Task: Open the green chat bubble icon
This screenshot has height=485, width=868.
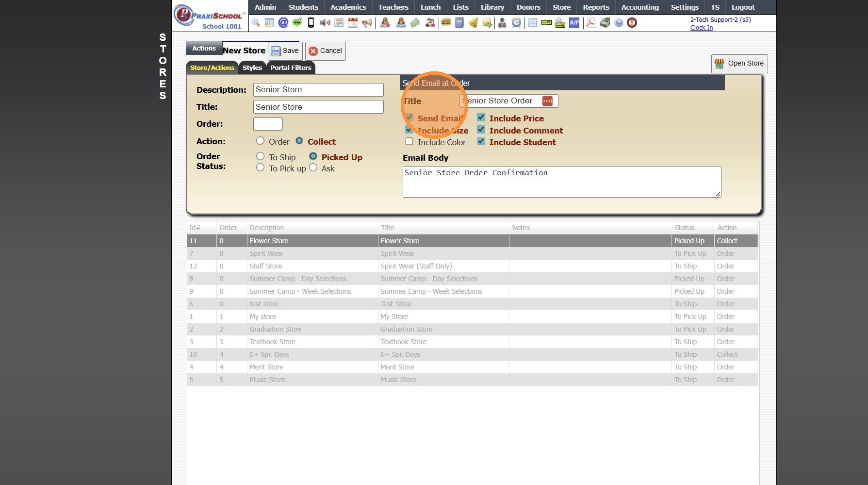Action: click(x=297, y=23)
